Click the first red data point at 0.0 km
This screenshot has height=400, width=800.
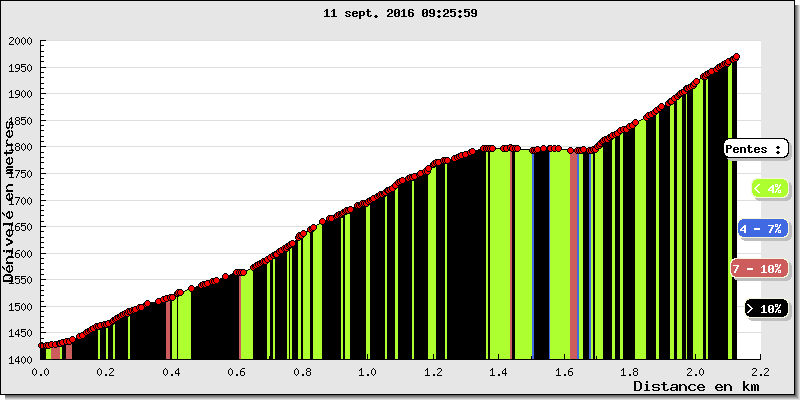[42, 346]
